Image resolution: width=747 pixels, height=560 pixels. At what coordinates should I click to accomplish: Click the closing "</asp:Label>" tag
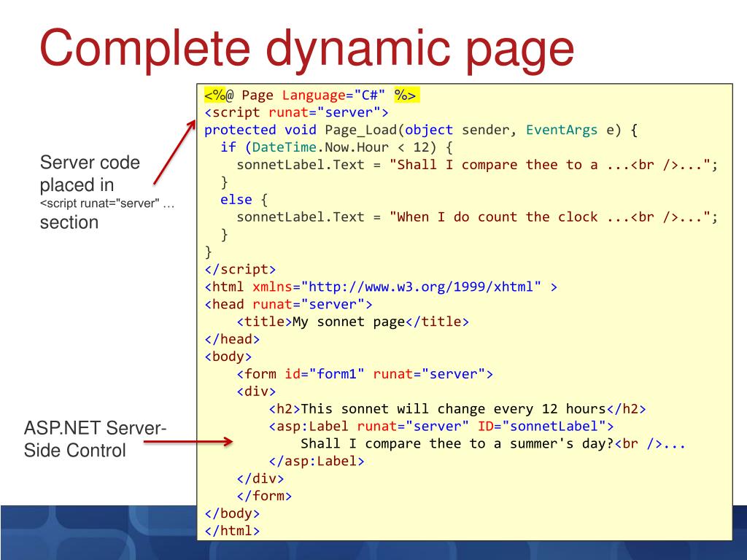[317, 461]
